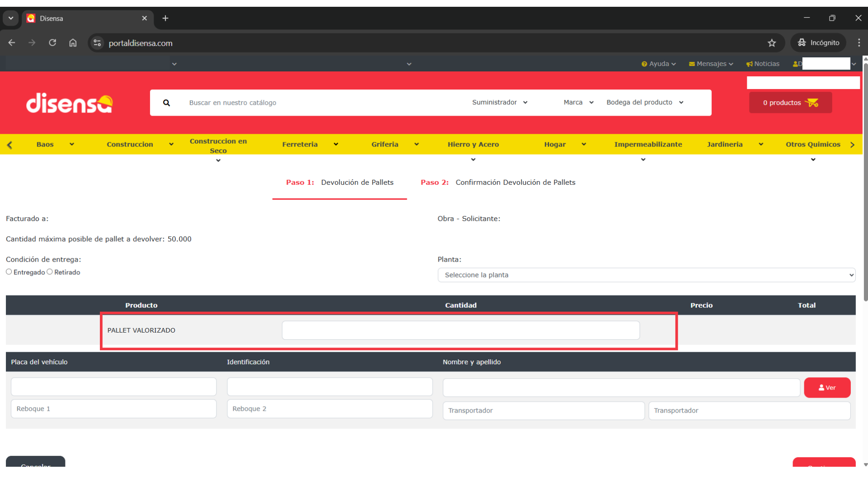
Task: Select the Retirado radio option
Action: (50, 272)
